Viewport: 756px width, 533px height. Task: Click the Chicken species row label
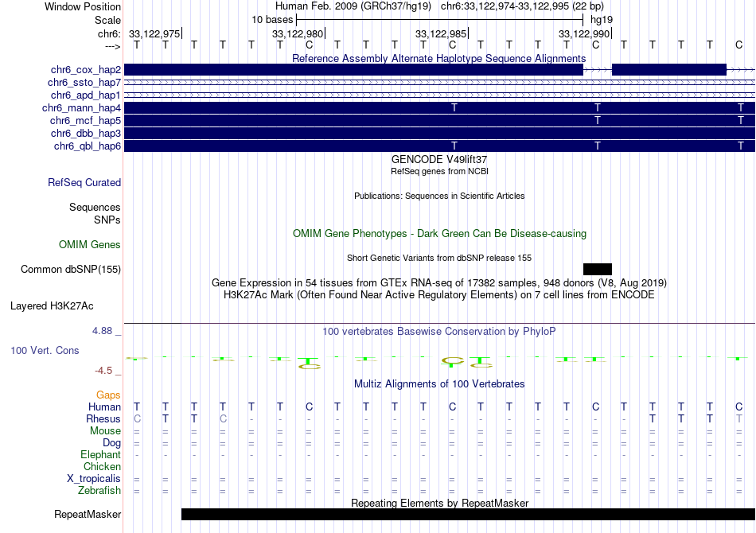[102, 466]
